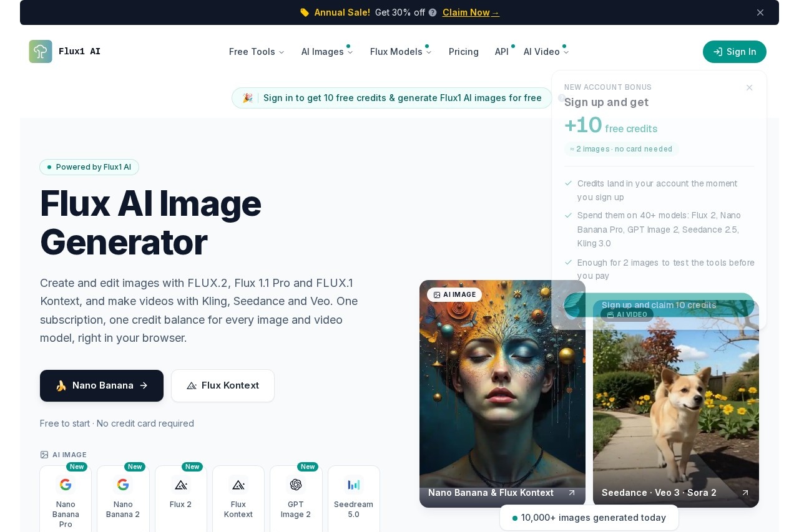799x532 pixels.
Task: Click the help question mark icon in sale banner
Action: (433, 12)
